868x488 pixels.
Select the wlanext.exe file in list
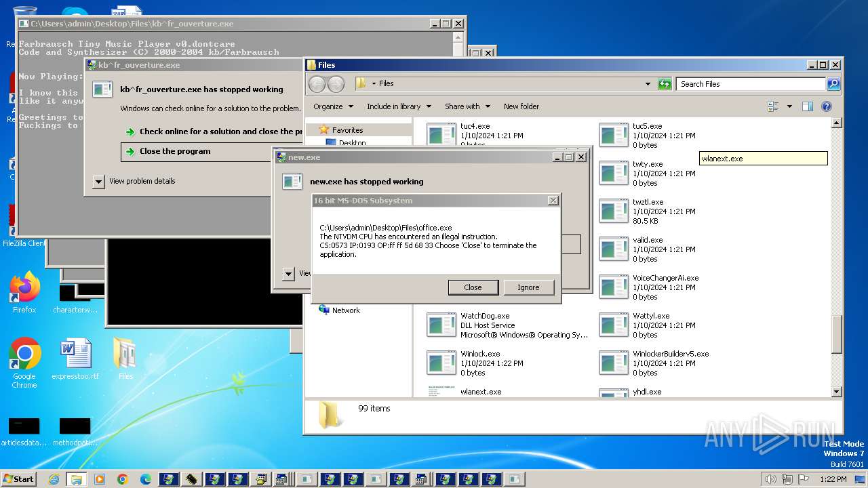click(x=507, y=391)
